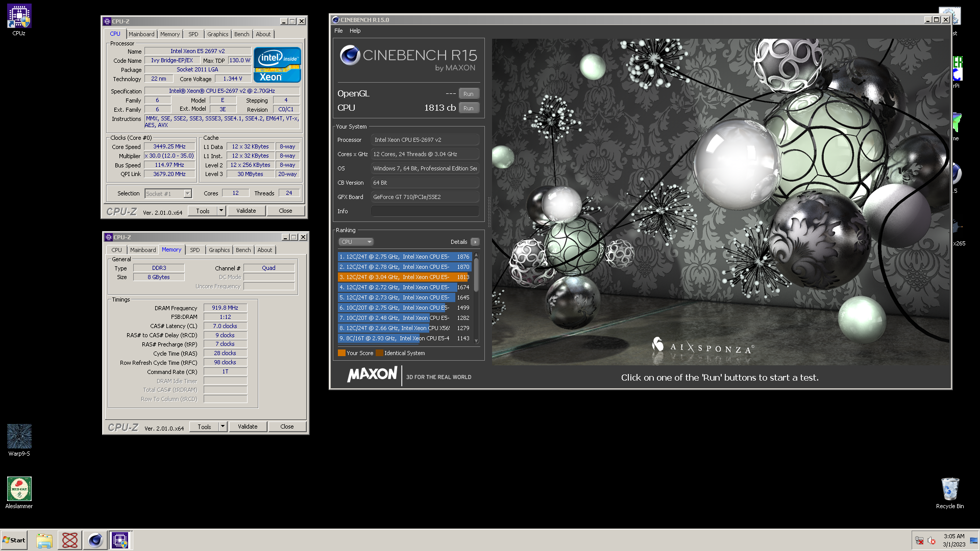Viewport: 980px width, 551px height.
Task: Open the Help menu in Cinebench
Action: coord(355,31)
